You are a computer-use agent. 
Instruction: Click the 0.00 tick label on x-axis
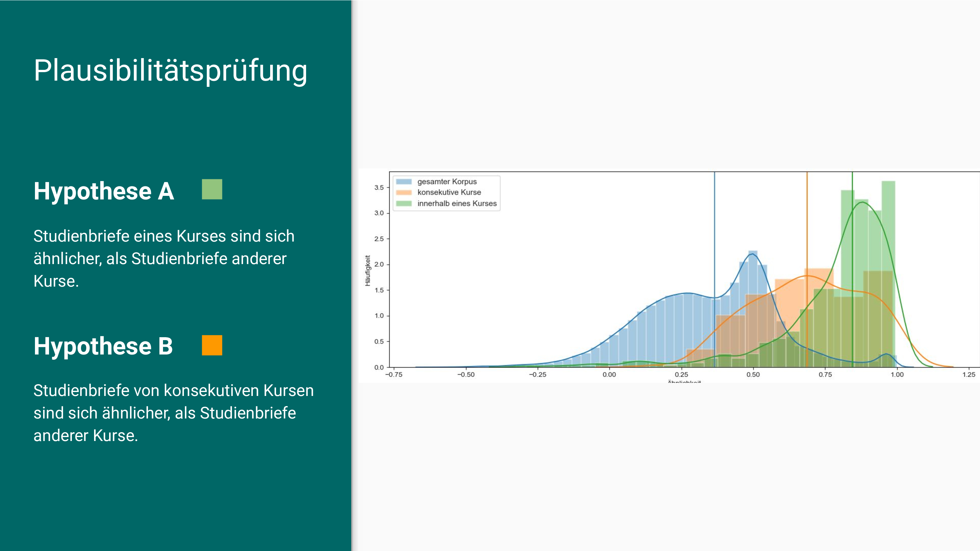[x=609, y=374]
